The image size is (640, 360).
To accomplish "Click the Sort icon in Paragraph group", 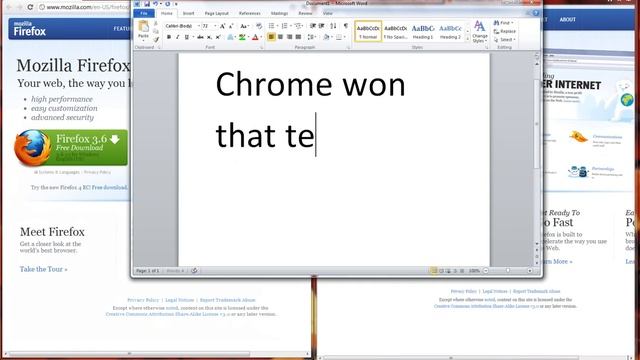I will click(333, 26).
